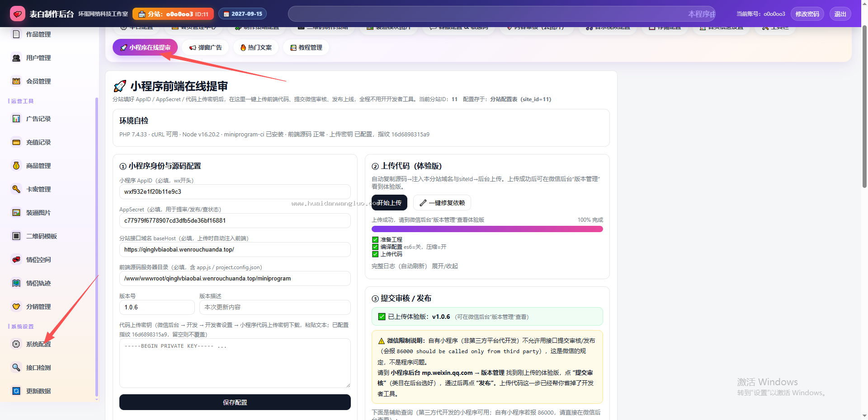Viewport: 868px width, 420px height.
Task: Click 完整日志（自动刷新） label
Action: pyautogui.click(x=399, y=266)
